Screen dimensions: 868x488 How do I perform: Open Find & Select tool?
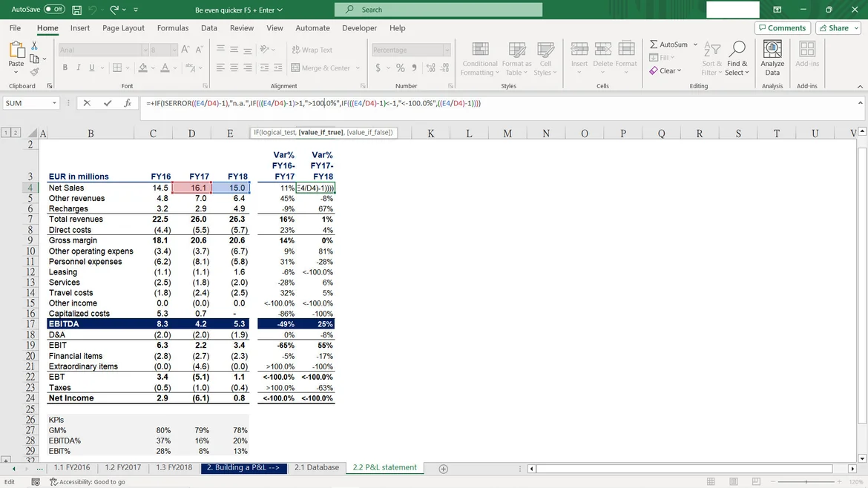pyautogui.click(x=737, y=58)
